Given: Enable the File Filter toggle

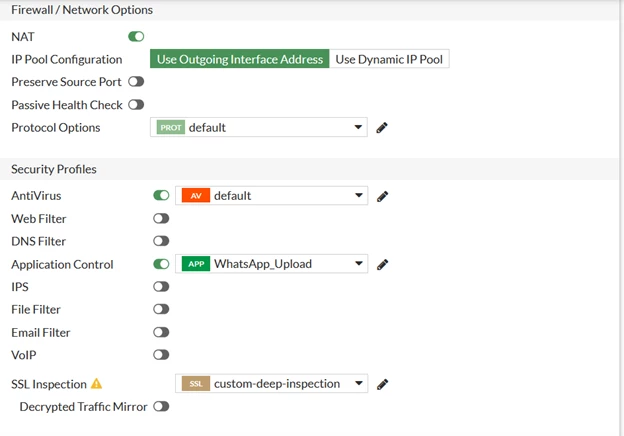Looking at the screenshot, I should pyautogui.click(x=161, y=309).
